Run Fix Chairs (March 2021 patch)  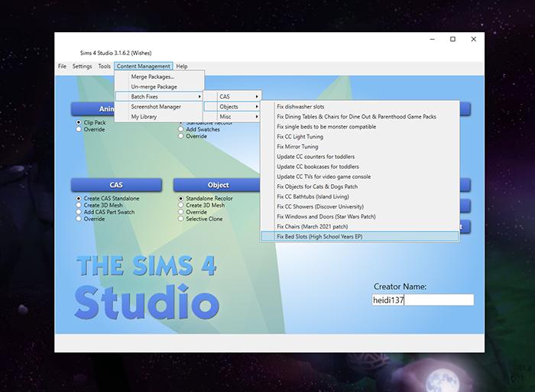click(360, 226)
